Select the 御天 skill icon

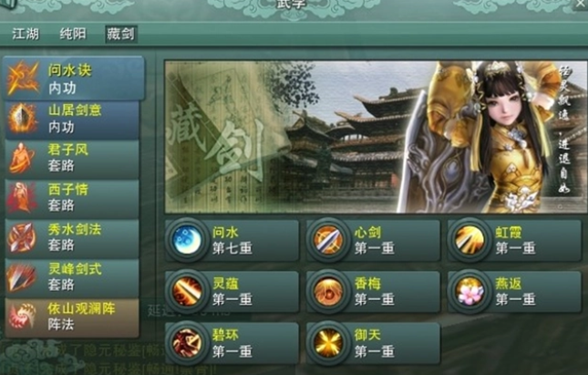coord(328,343)
